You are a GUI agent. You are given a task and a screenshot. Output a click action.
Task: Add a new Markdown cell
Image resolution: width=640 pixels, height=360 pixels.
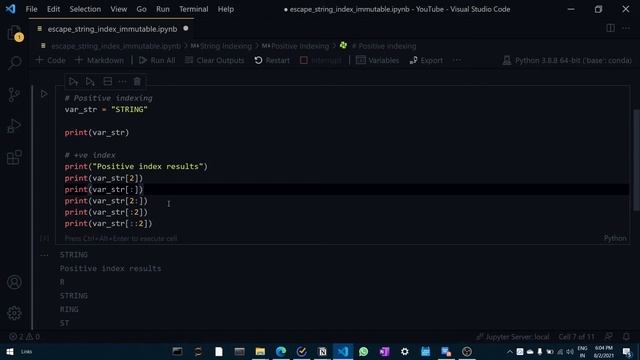[x=99, y=60]
